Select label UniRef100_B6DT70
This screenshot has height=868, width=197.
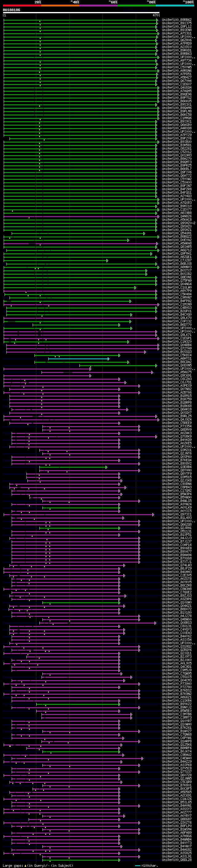click(177, 325)
